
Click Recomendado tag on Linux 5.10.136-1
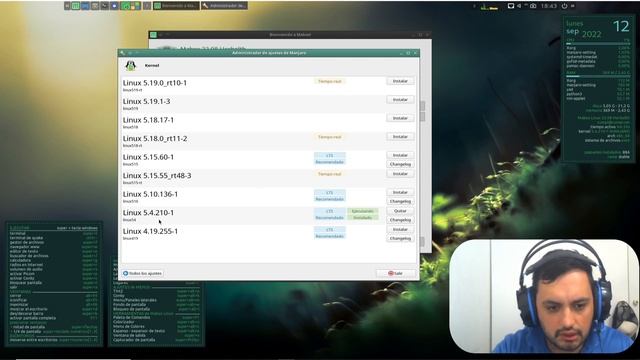(x=329, y=199)
